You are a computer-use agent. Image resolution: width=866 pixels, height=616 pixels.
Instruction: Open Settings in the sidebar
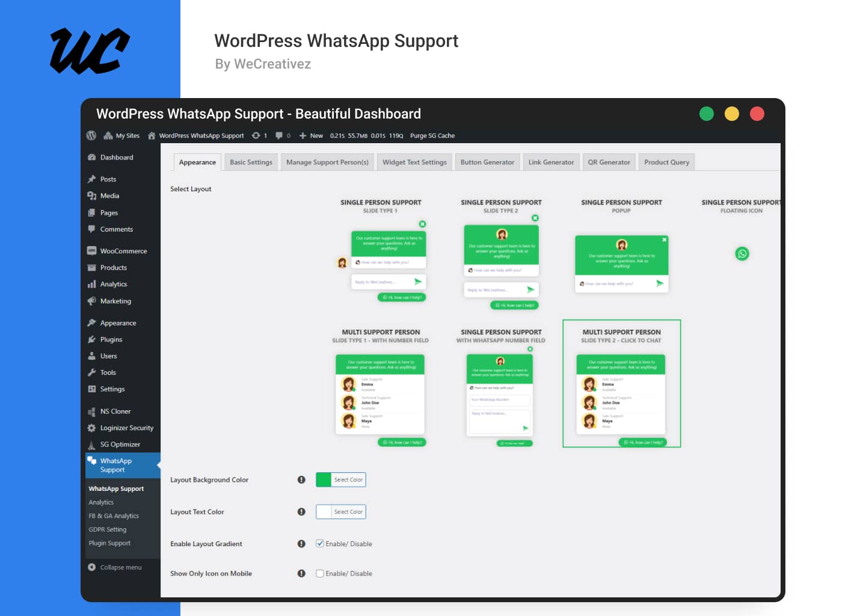pyautogui.click(x=112, y=389)
